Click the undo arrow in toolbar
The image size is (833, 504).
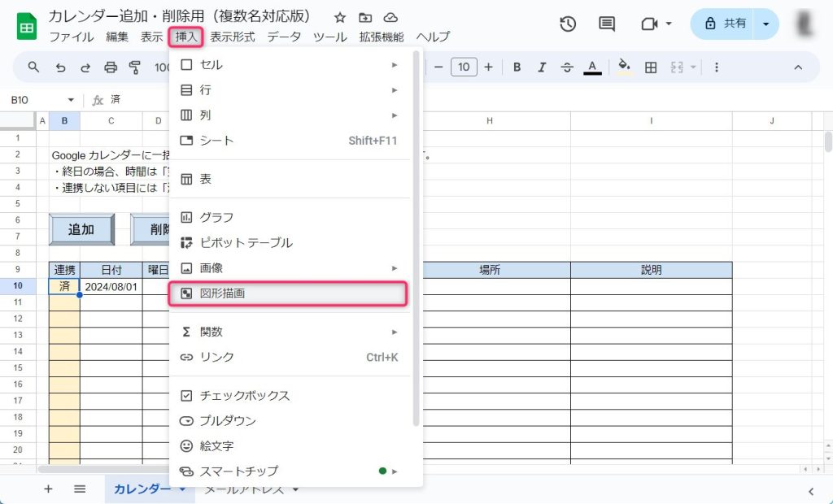coord(60,67)
